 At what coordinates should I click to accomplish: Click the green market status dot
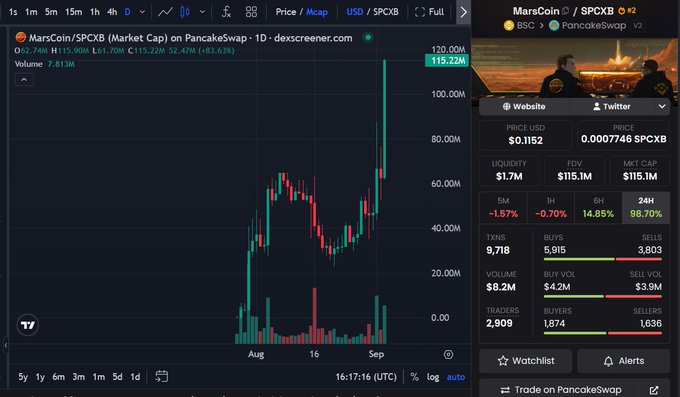[368, 38]
